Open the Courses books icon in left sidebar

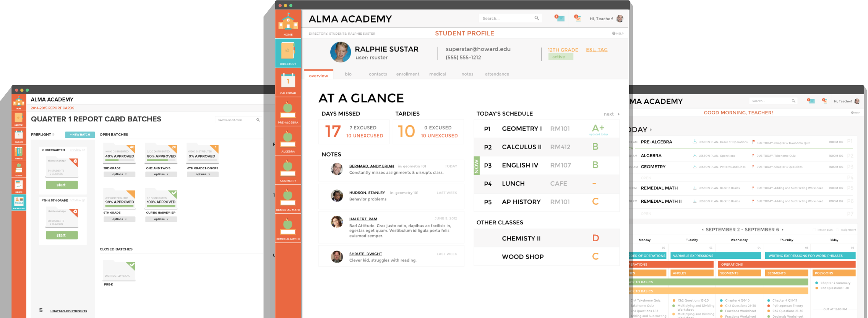pos(19,153)
